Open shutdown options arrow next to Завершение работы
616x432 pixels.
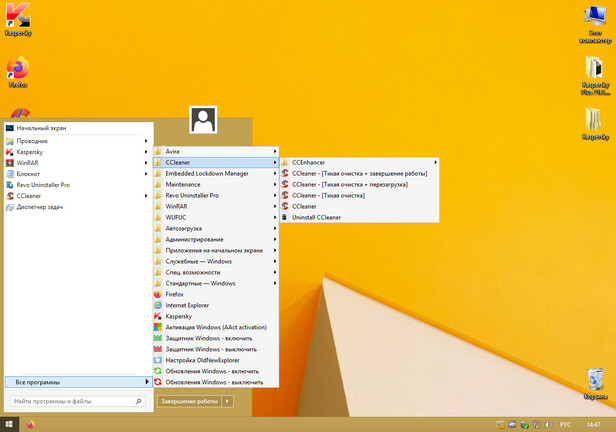[228, 401]
